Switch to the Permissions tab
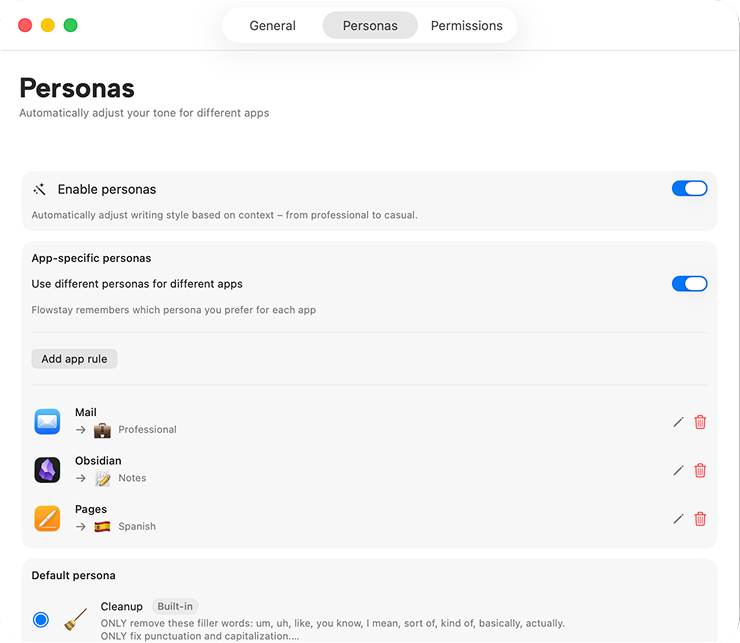 coord(466,25)
